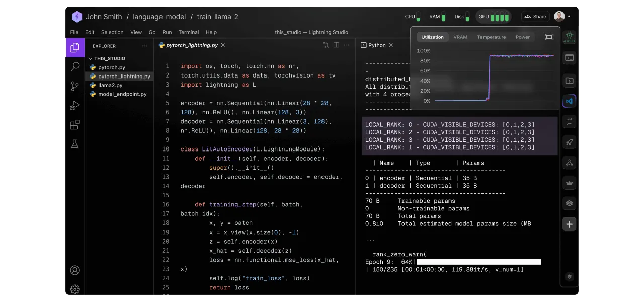The width and height of the screenshot is (644, 302).
Task: Click the RAM usage indicator
Action: (x=437, y=17)
